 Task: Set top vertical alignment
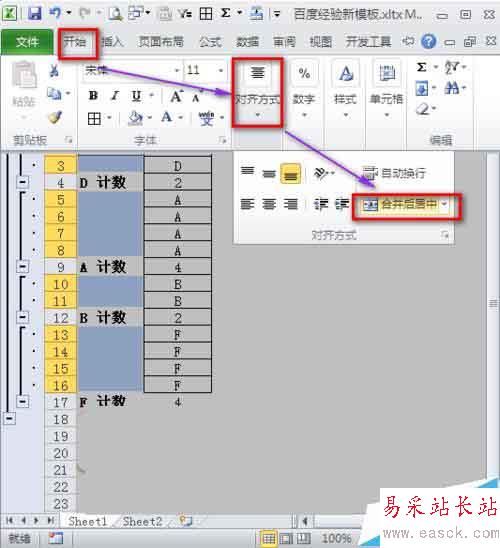[247, 171]
